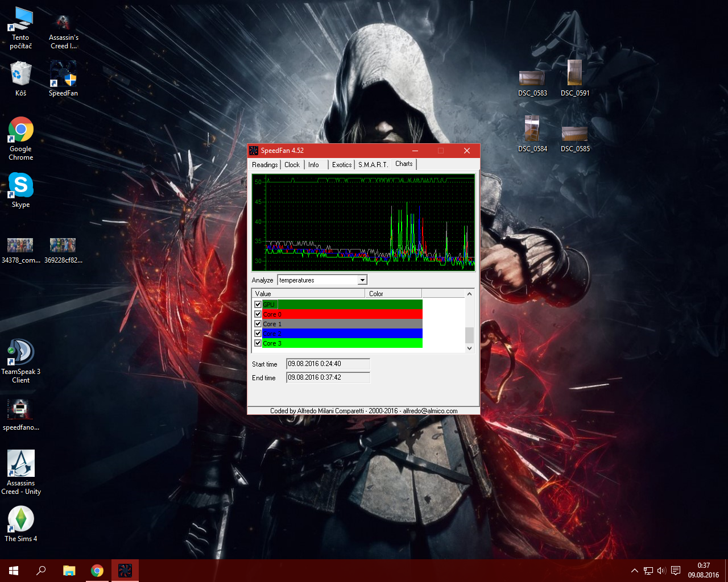
Task: Launch Assassins Creed - Unity shortcut
Action: click(x=21, y=472)
